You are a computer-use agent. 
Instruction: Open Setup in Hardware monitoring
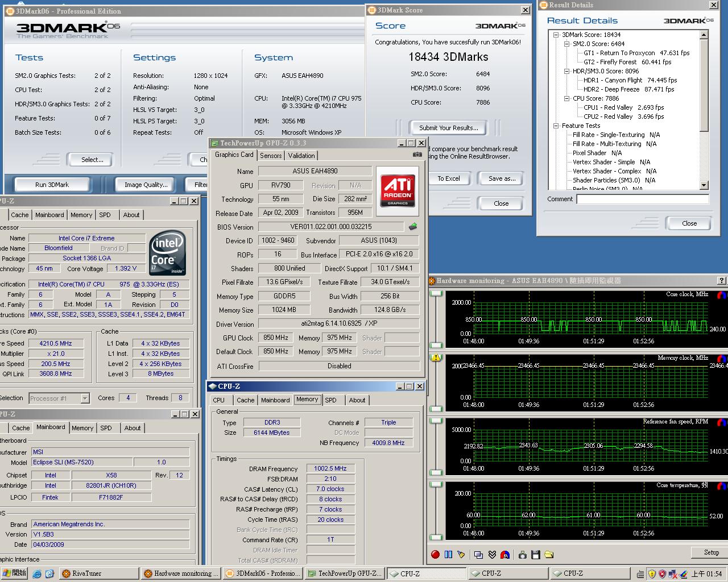click(711, 552)
